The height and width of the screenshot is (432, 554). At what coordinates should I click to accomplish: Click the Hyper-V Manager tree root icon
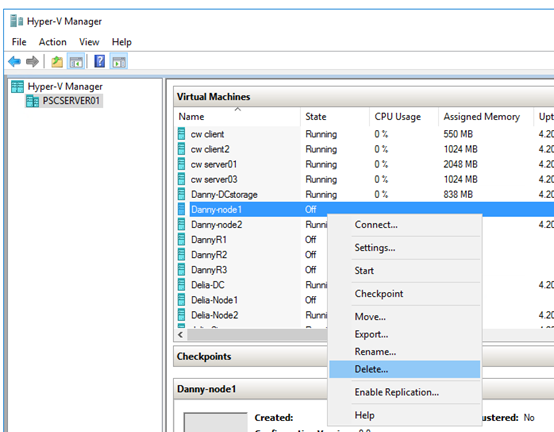tap(17, 87)
